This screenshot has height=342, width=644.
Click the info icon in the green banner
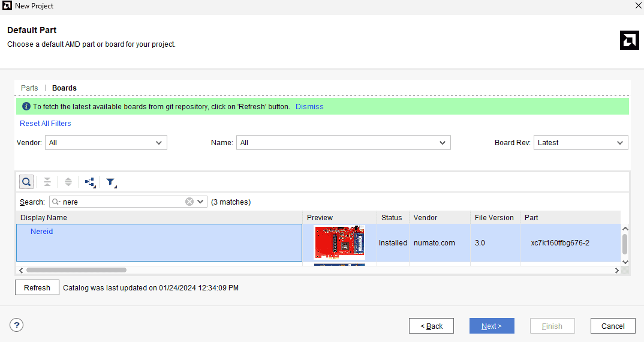pyautogui.click(x=26, y=107)
